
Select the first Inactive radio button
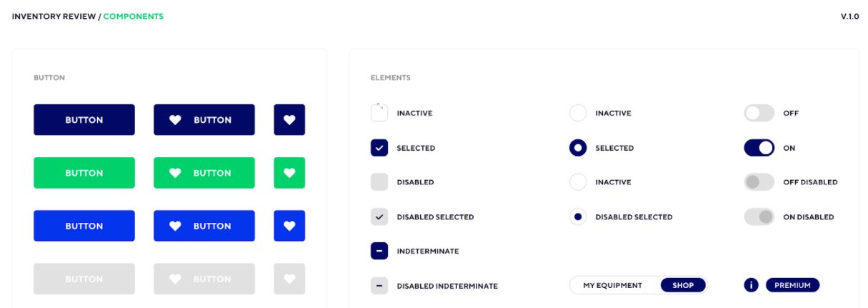coord(578,113)
